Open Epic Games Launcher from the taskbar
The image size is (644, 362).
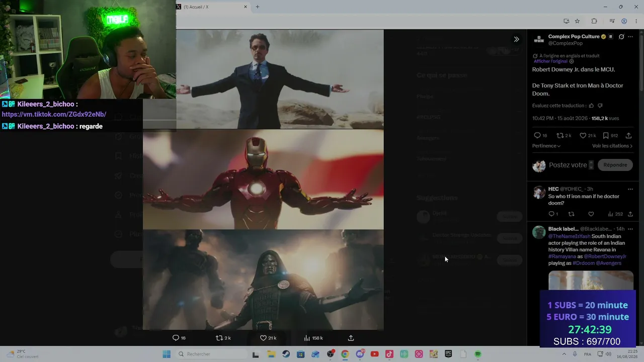pyautogui.click(x=448, y=354)
